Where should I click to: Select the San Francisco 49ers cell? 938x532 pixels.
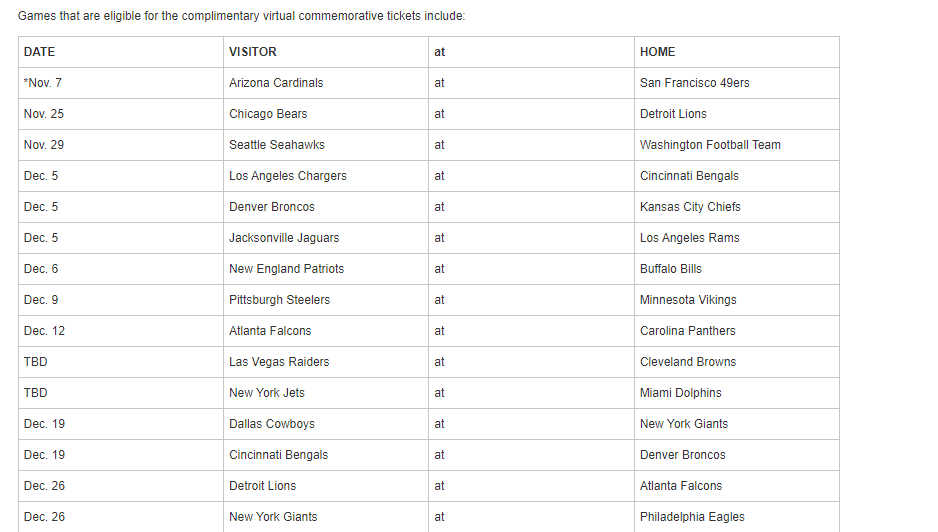tap(736, 83)
